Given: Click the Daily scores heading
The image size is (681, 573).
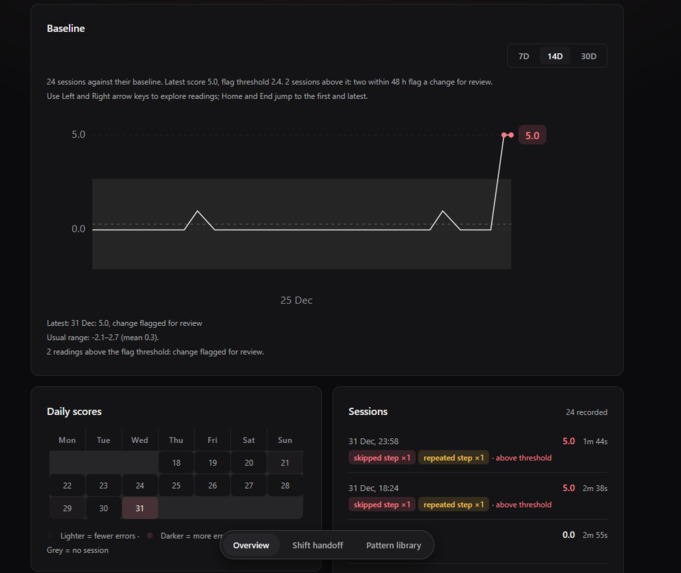Looking at the screenshot, I should [x=74, y=411].
